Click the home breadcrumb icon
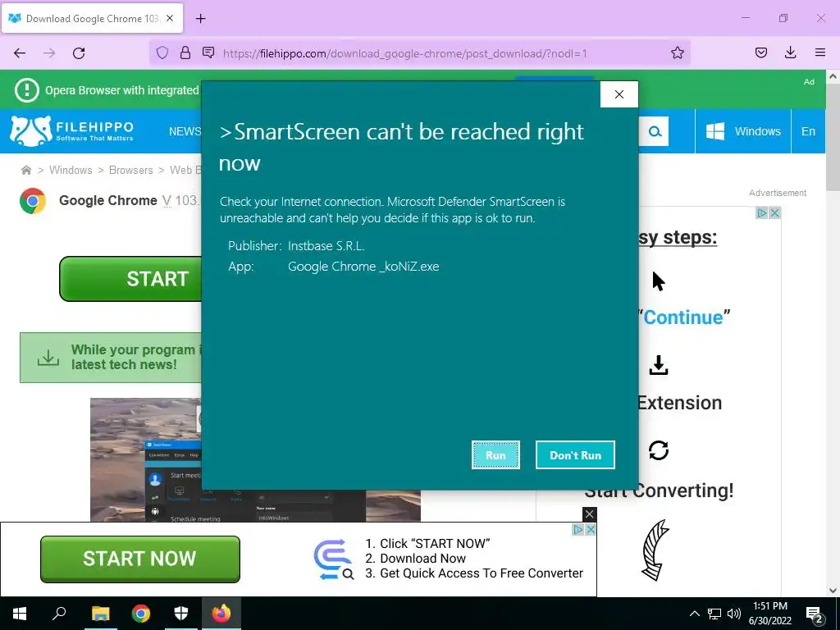This screenshot has width=840, height=630. tap(25, 171)
